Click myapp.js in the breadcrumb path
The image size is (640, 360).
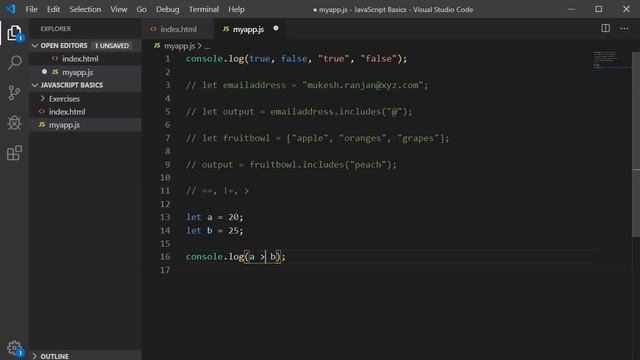tap(179, 46)
